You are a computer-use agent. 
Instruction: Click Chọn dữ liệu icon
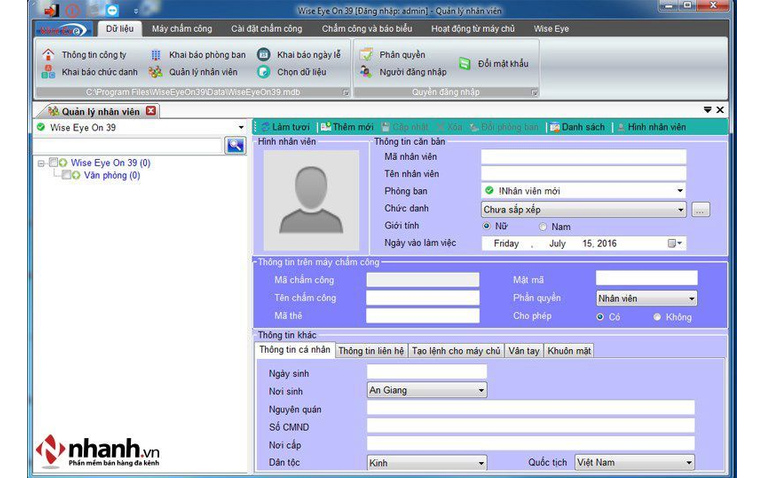(263, 72)
